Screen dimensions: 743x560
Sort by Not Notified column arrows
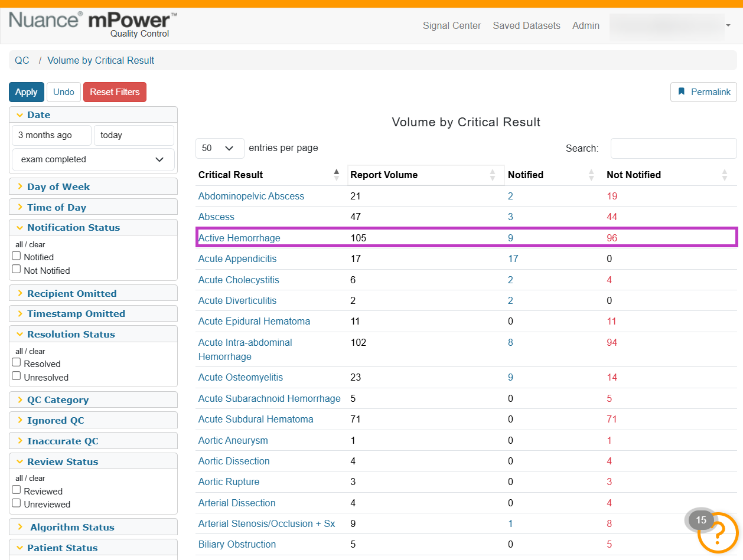point(725,175)
